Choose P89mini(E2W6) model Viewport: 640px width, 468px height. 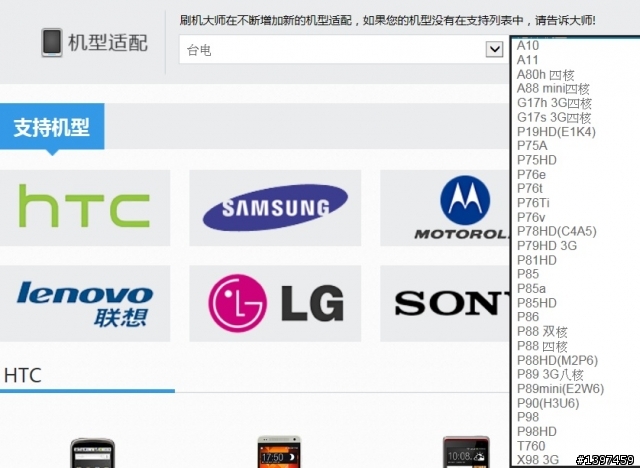(560, 389)
